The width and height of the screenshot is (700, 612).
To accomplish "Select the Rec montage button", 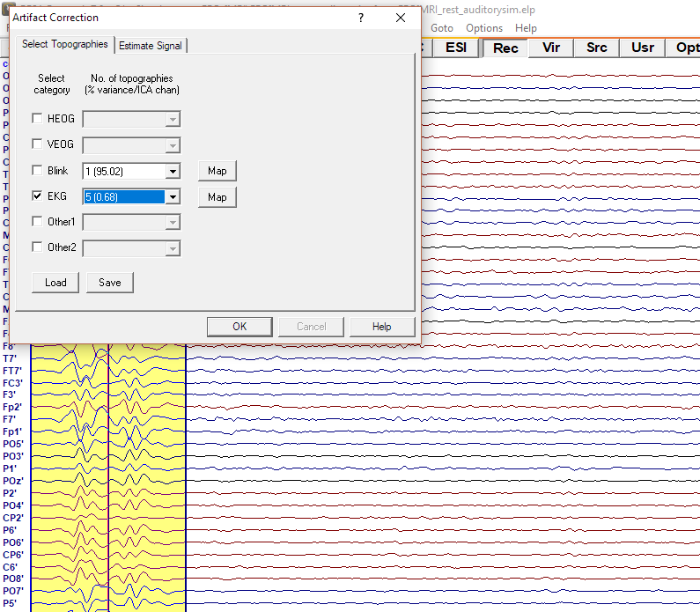I will pos(505,48).
